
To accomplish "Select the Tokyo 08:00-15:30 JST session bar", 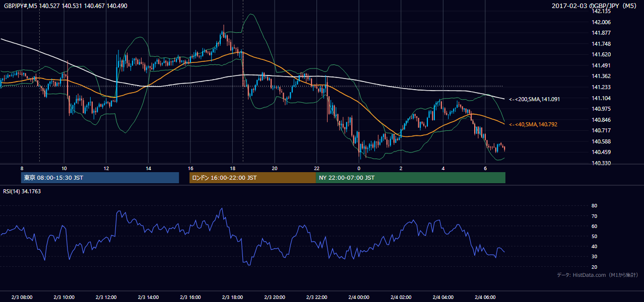I will tap(100, 178).
